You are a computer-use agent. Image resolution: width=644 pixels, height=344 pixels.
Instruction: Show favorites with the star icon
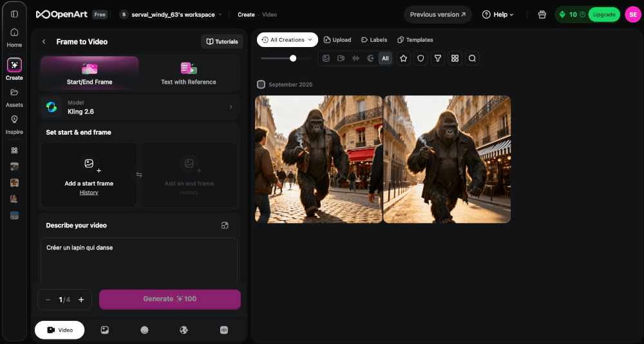[403, 59]
